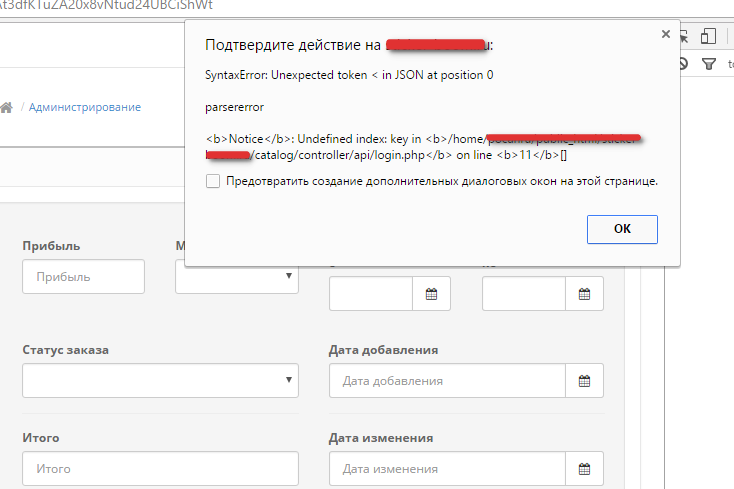Click second unlabeled date input field
The image size is (734, 489).
[x=524, y=294]
